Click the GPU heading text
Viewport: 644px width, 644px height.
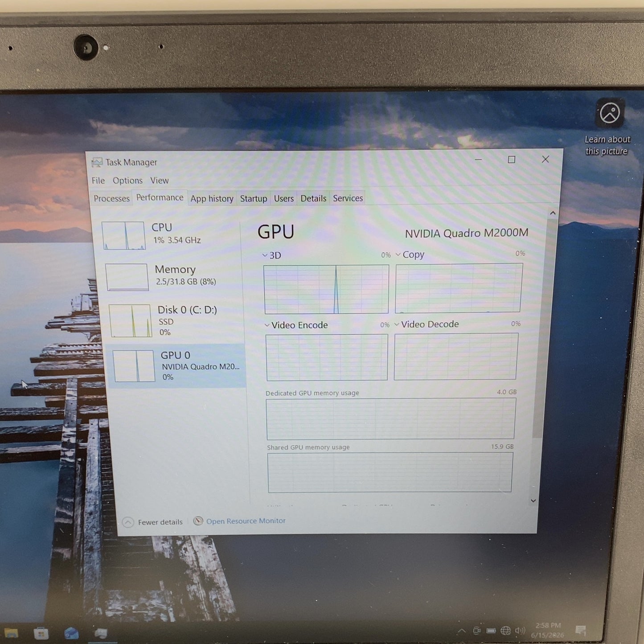pyautogui.click(x=276, y=232)
